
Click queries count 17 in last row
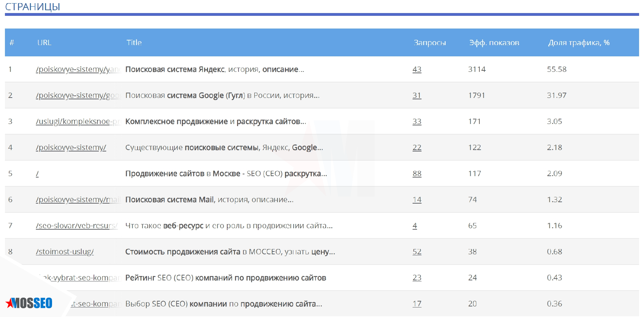[417, 304]
